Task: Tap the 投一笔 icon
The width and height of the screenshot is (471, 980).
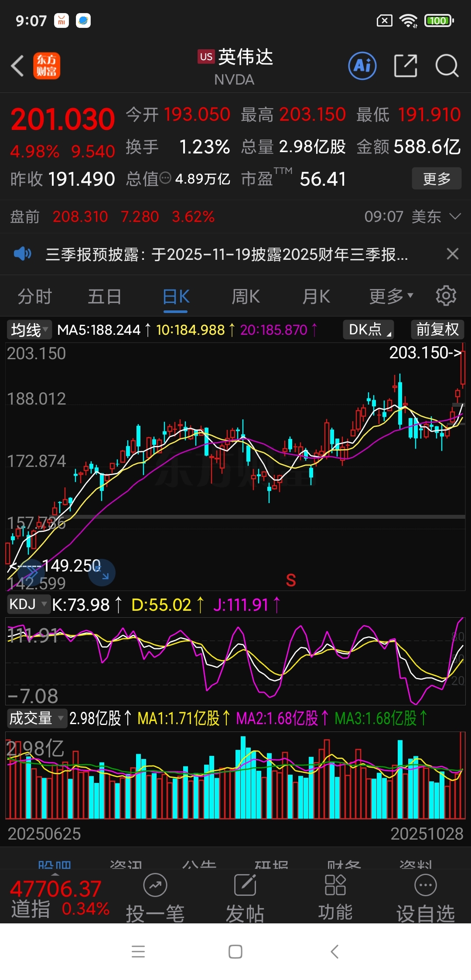Action: [155, 885]
